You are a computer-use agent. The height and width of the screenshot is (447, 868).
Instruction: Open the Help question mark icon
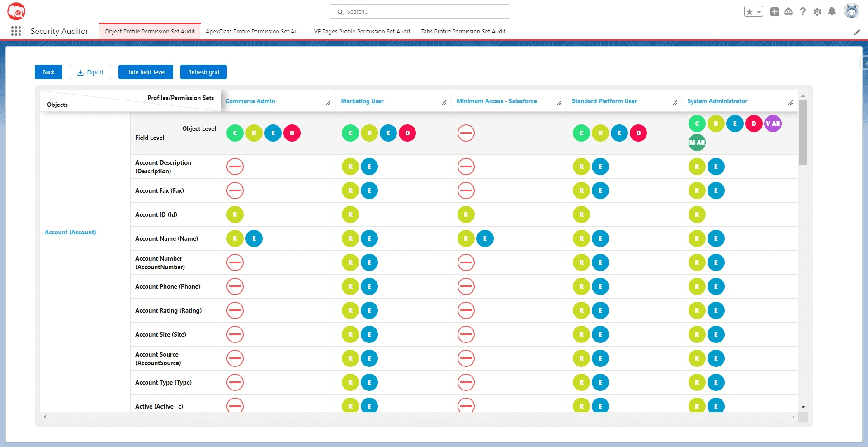pyautogui.click(x=803, y=12)
